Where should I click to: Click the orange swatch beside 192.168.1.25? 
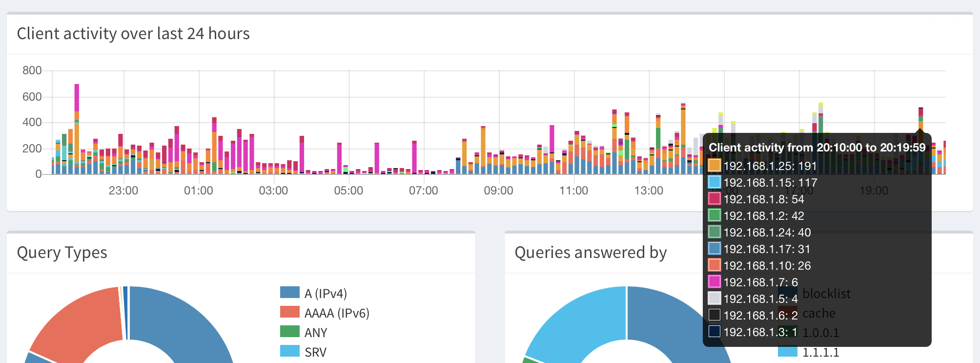click(715, 165)
